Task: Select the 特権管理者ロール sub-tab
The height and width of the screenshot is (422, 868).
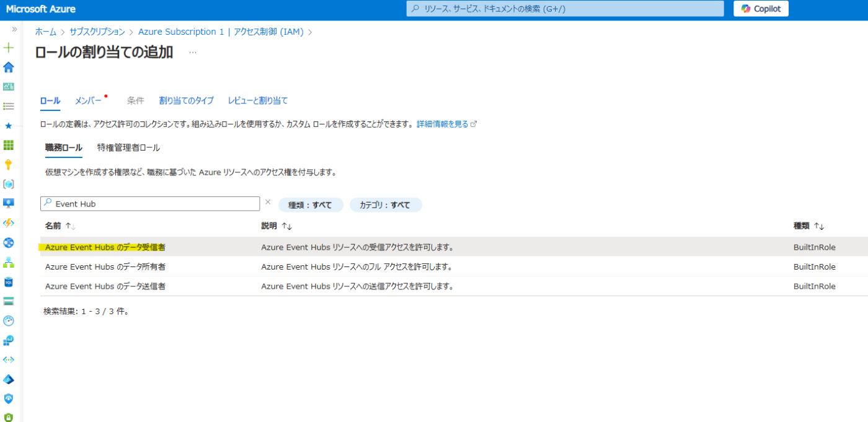Action: pyautogui.click(x=128, y=147)
